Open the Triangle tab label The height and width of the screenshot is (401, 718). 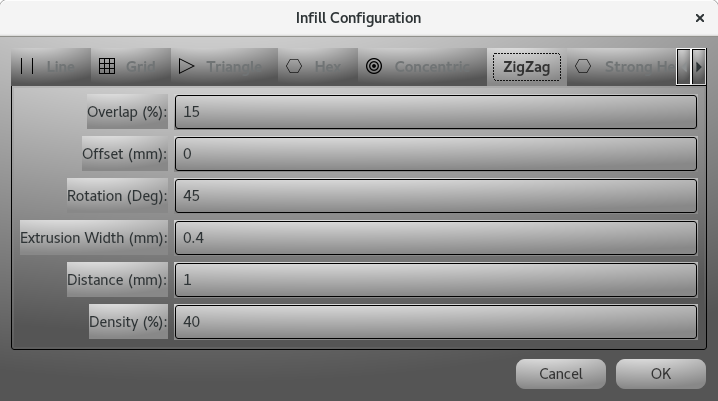click(x=234, y=67)
